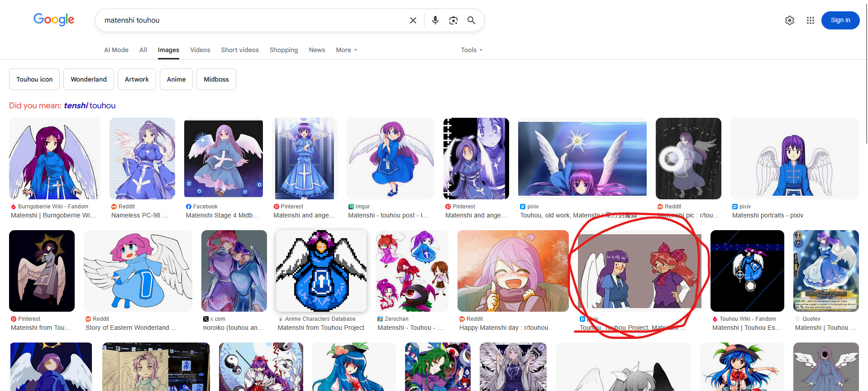
Task: Apply the Artwork filter chip
Action: (137, 79)
